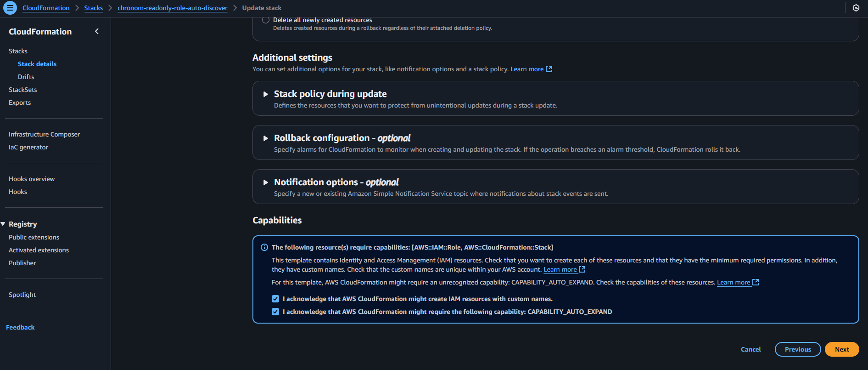
Task: Click external link icon beside Additional settings Learn more
Action: tap(549, 69)
